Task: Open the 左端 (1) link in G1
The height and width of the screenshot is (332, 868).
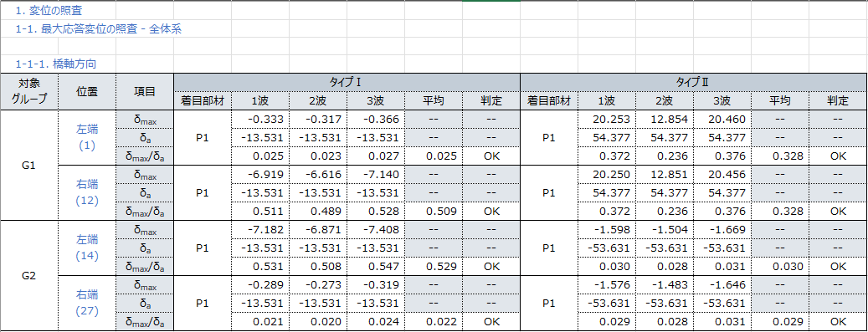Action: [87, 137]
